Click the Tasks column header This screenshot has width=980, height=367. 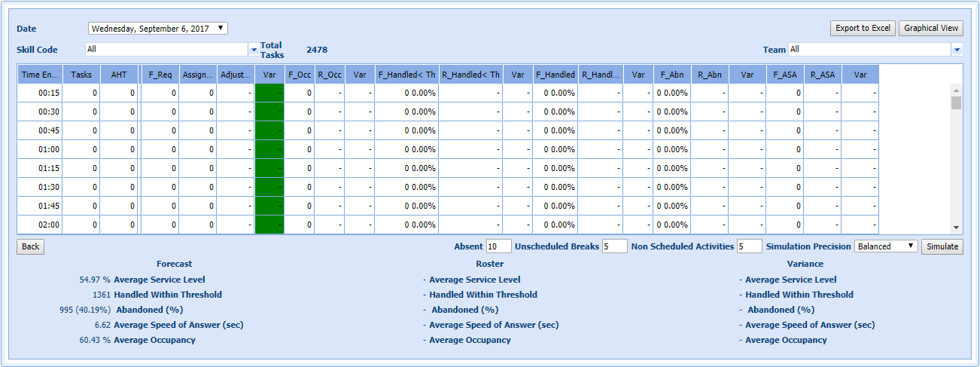click(81, 75)
